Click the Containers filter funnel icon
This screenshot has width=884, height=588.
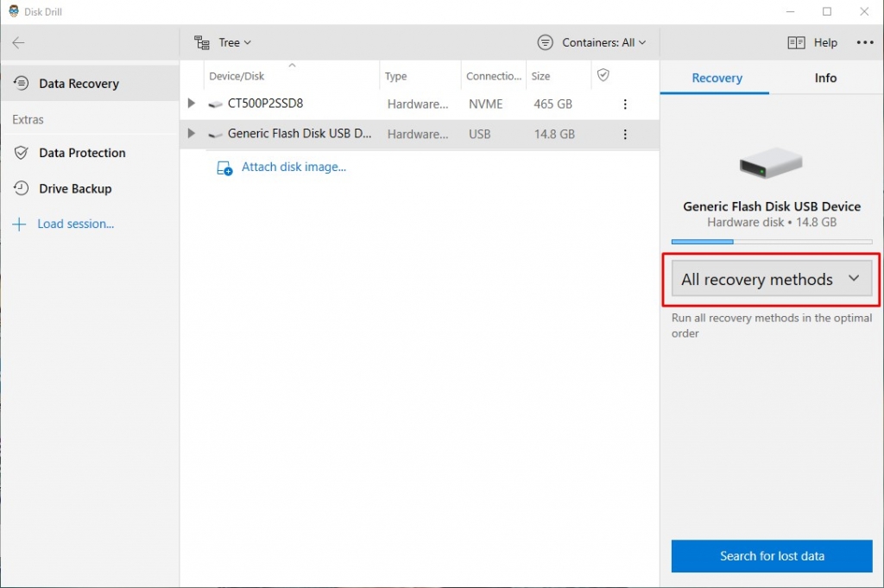(x=544, y=41)
